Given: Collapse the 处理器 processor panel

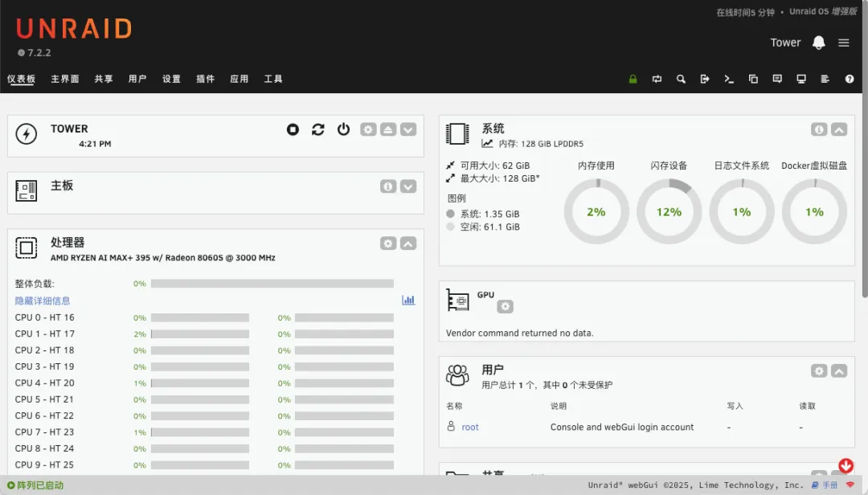Looking at the screenshot, I should 408,243.
